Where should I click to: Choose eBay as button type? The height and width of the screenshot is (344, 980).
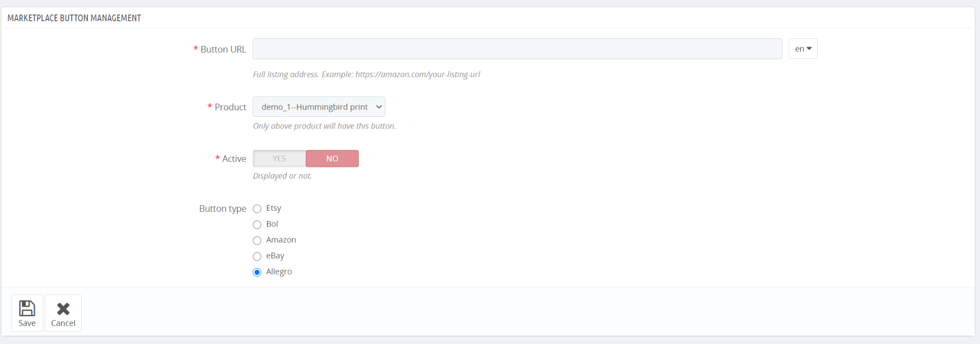tap(257, 256)
